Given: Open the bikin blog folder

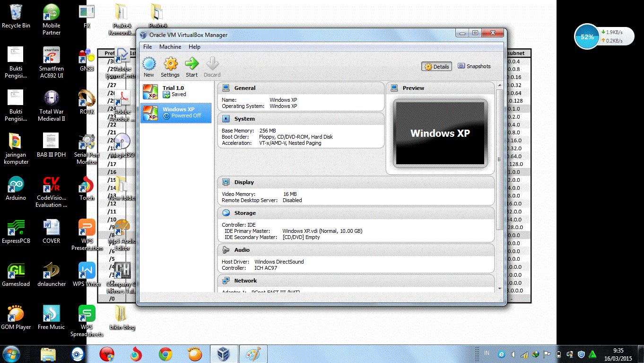Looking at the screenshot, I should 122,318.
